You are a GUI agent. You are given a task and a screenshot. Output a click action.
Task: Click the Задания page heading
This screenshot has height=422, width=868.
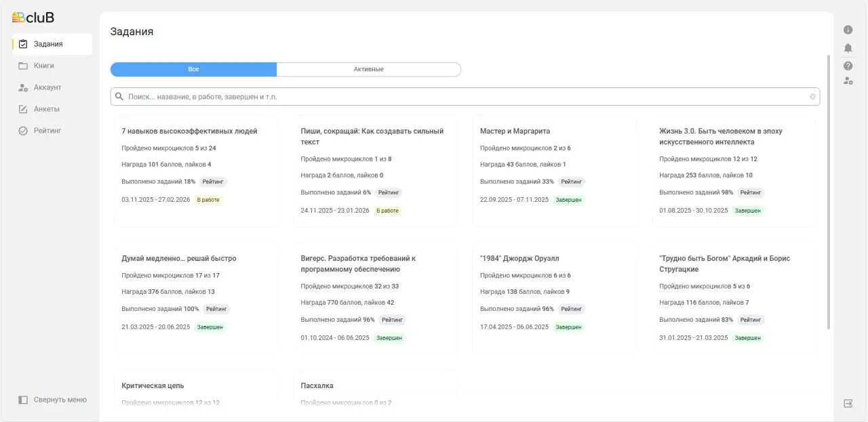click(132, 32)
